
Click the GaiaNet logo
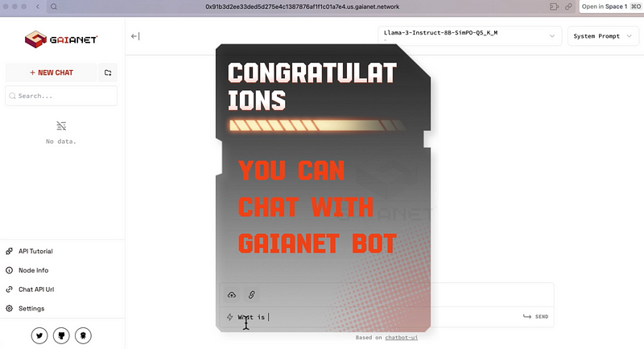click(x=52, y=38)
